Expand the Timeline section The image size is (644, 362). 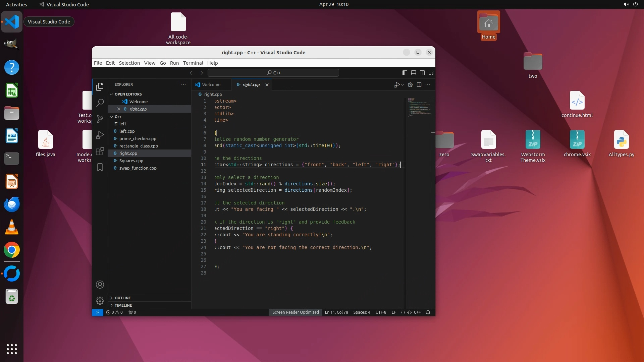(123, 305)
